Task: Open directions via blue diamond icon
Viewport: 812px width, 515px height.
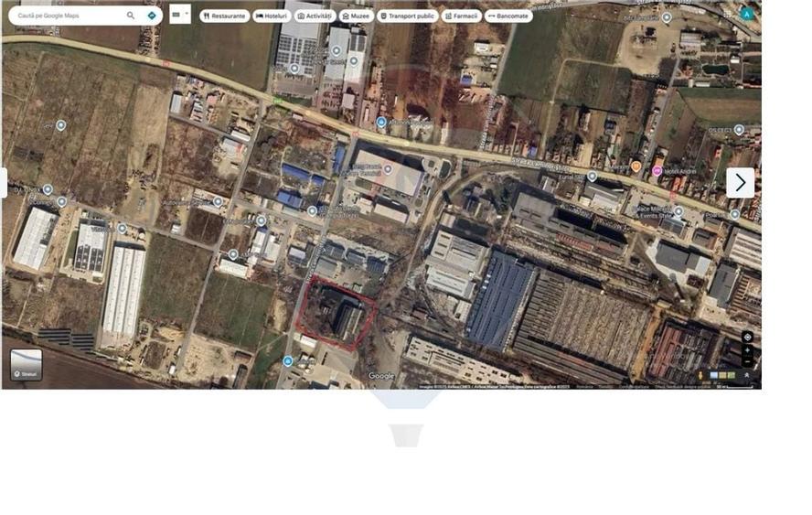Action: point(152,16)
